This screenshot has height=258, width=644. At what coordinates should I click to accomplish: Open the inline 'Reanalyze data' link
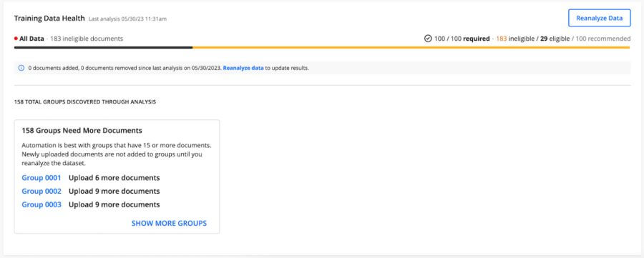click(243, 68)
